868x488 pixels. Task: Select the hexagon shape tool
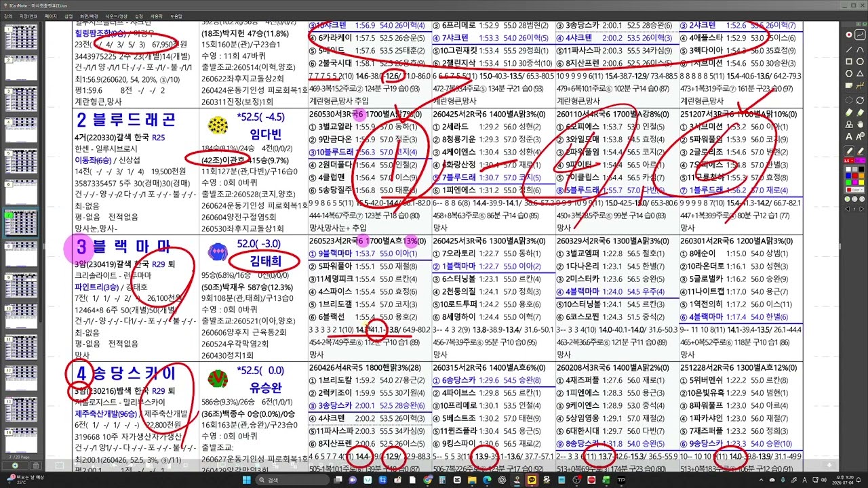tap(848, 73)
